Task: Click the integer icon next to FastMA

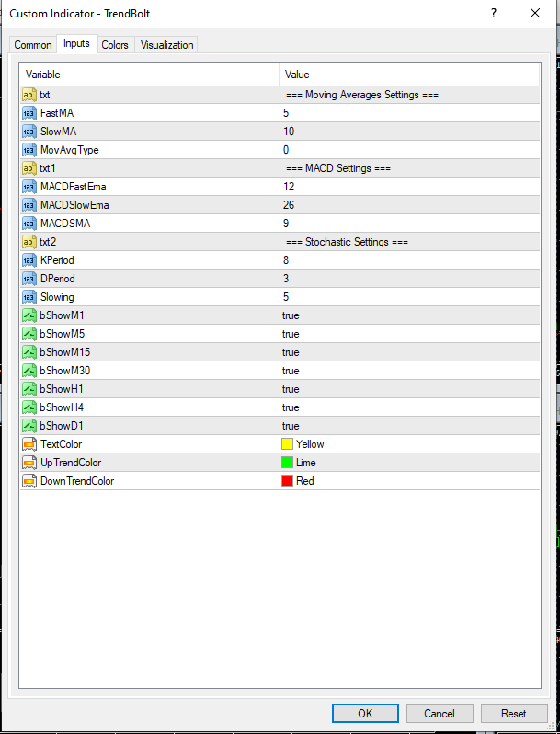Action: 29,113
